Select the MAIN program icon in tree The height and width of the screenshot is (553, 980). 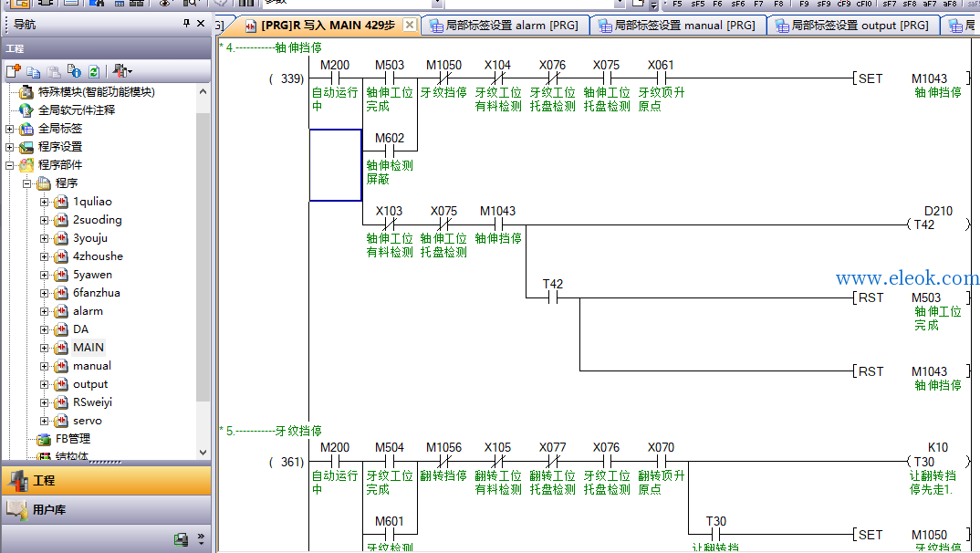click(x=61, y=348)
